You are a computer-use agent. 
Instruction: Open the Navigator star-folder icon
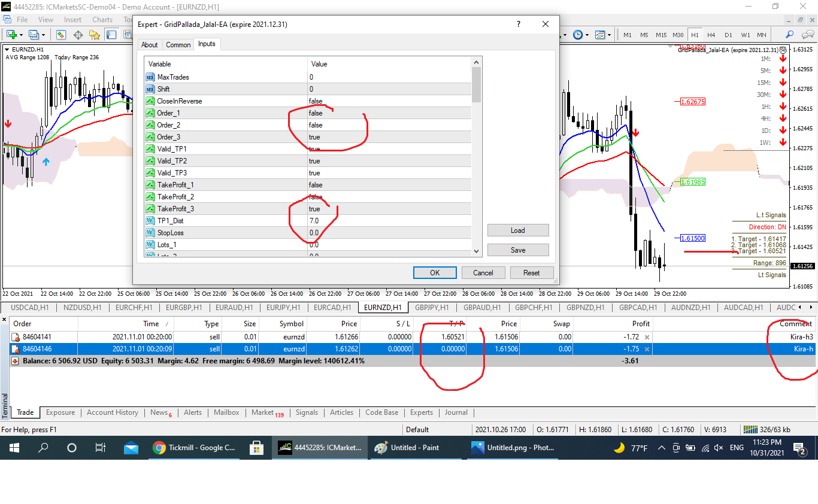point(95,35)
